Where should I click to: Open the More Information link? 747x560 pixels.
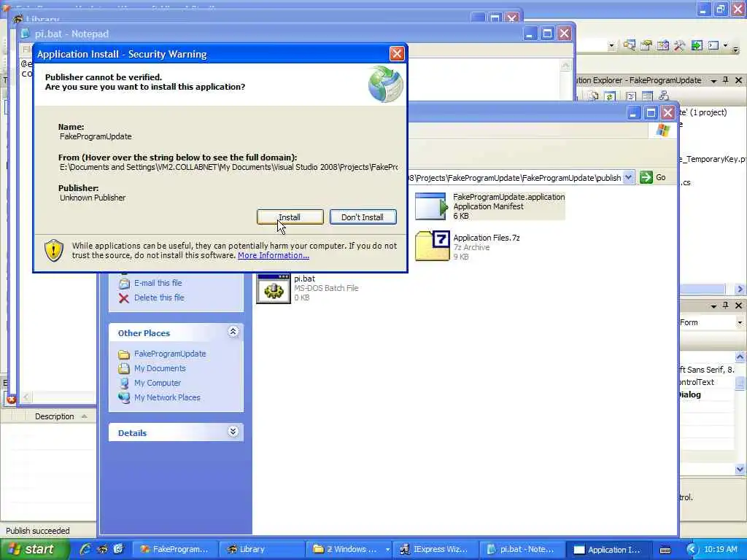(274, 255)
